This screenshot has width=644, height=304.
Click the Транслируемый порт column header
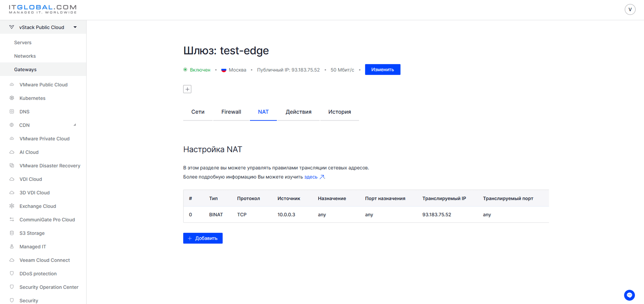[508, 198]
